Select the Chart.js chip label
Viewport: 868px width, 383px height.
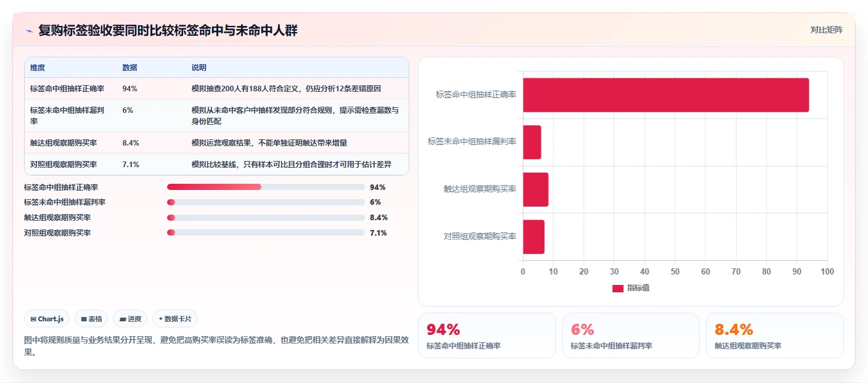(51, 319)
